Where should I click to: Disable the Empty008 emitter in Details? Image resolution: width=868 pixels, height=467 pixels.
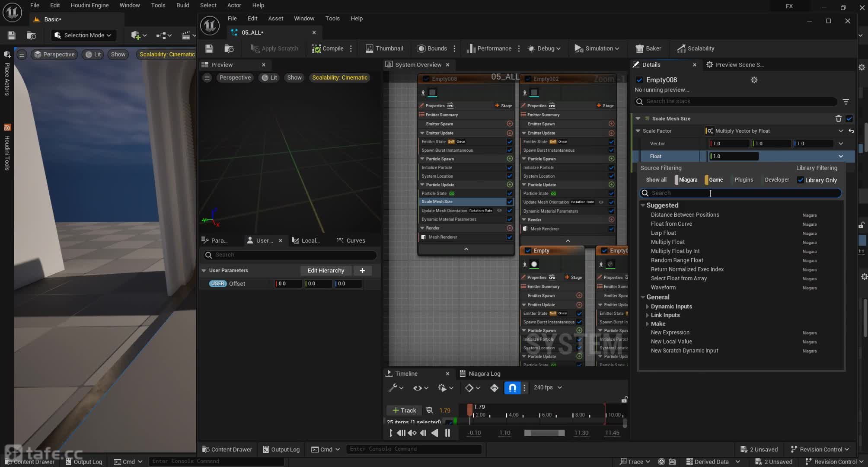[x=639, y=80]
